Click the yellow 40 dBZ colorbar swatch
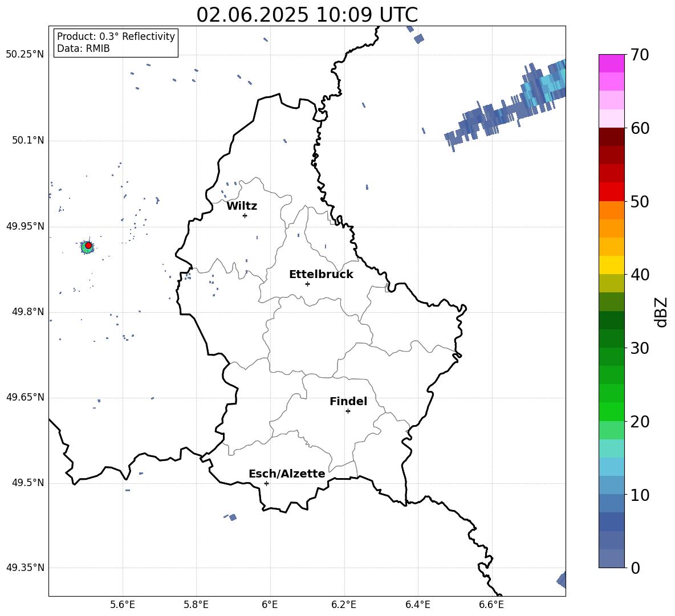 [611, 266]
